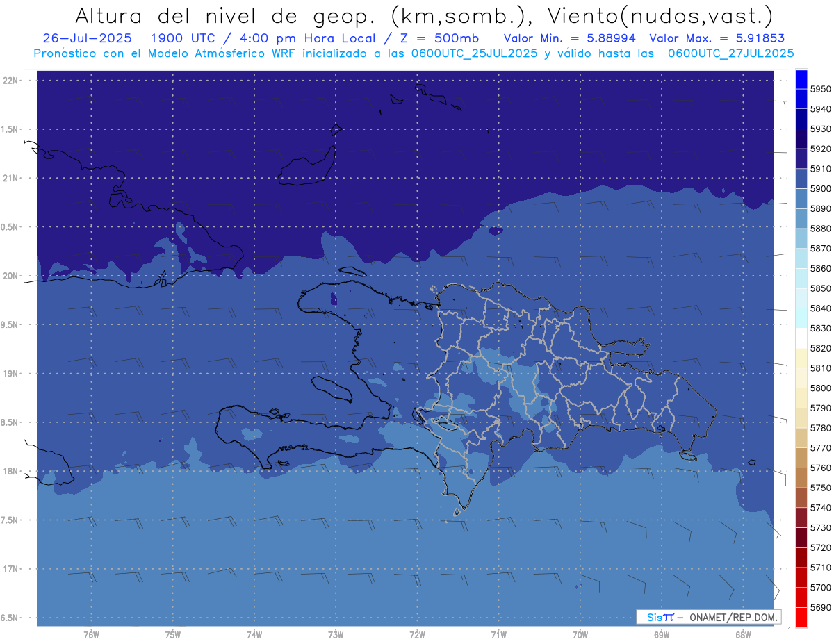The height and width of the screenshot is (644, 834).
Task: Click the 74W longitude label
Action: [x=254, y=634]
